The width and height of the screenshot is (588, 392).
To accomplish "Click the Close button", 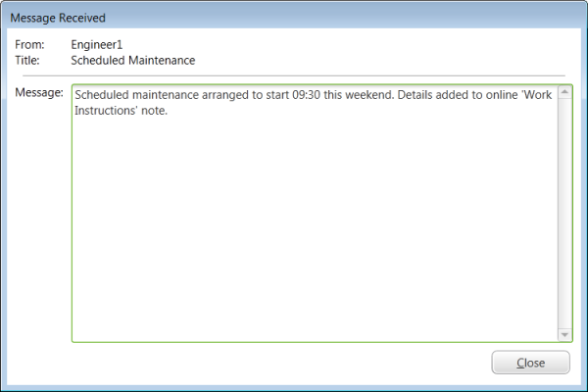I will tap(530, 363).
